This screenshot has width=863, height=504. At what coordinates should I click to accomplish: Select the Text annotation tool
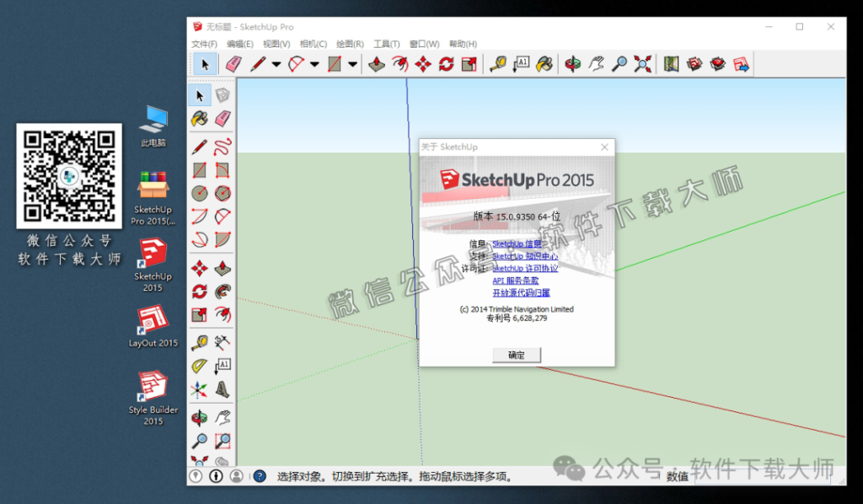click(521, 63)
